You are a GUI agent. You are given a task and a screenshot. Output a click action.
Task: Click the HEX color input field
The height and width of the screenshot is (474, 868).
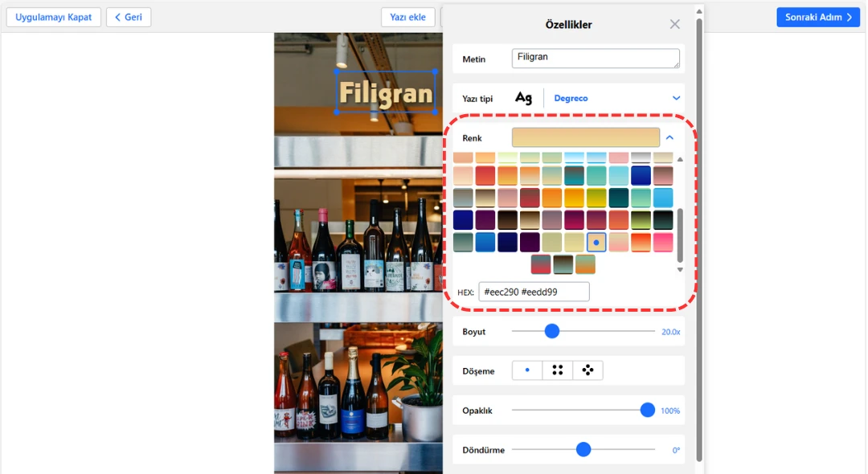[x=534, y=292]
